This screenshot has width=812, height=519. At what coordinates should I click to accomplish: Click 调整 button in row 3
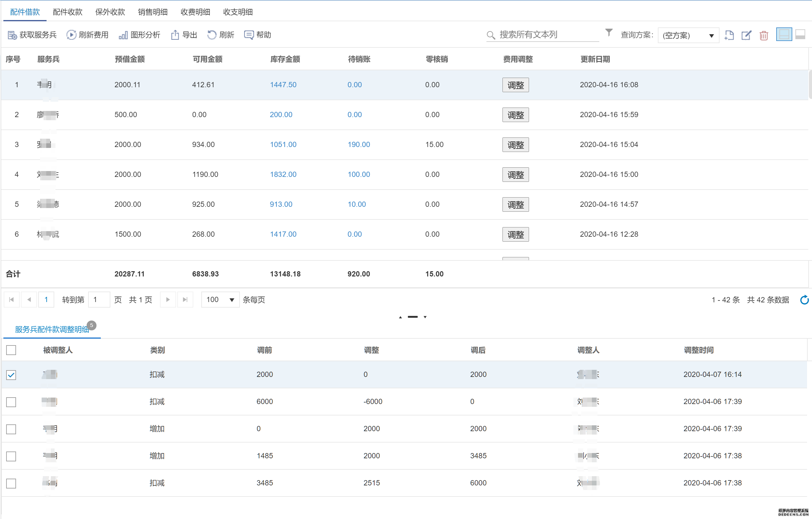[x=516, y=145]
